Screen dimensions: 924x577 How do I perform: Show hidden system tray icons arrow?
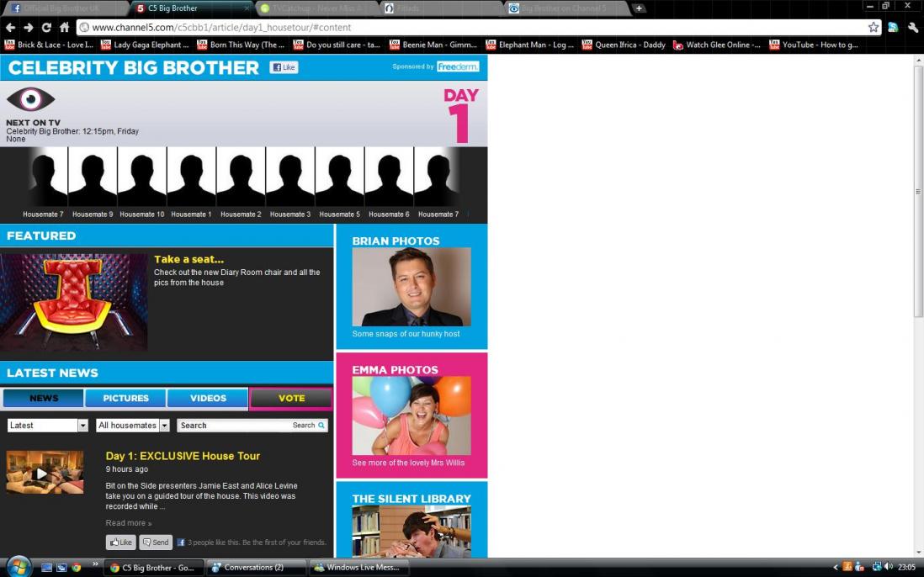point(836,567)
